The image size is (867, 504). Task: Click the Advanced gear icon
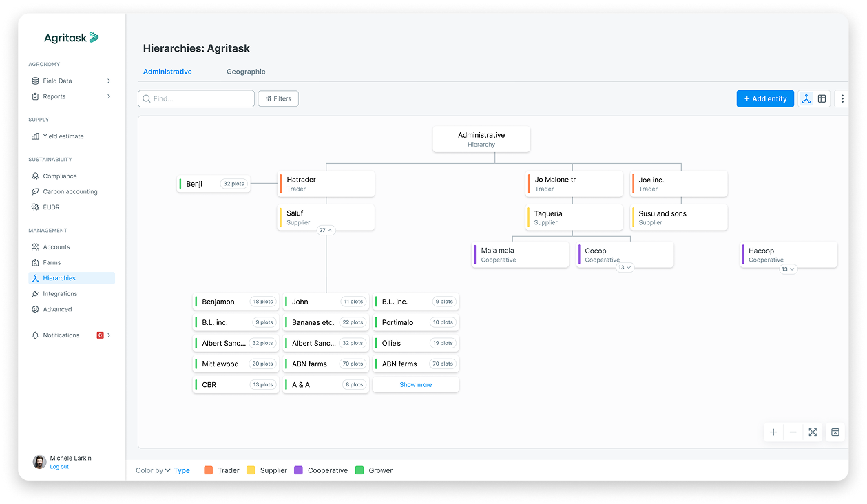pyautogui.click(x=36, y=309)
